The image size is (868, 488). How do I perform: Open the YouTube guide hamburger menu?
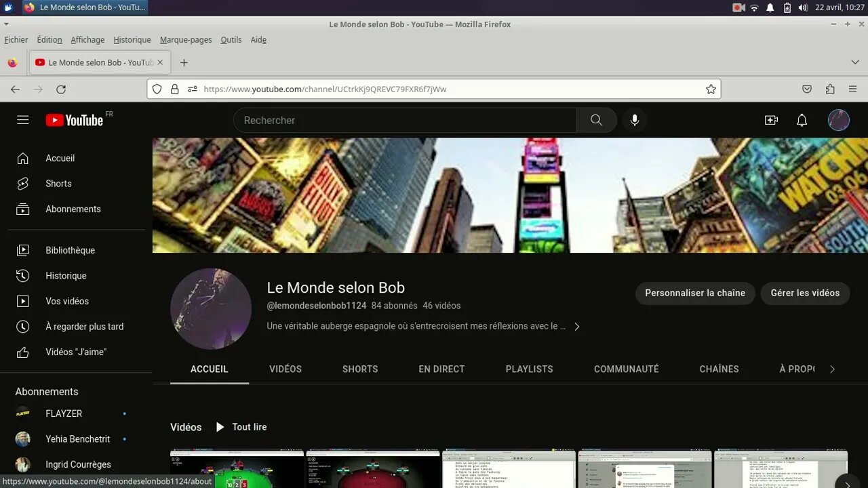23,120
